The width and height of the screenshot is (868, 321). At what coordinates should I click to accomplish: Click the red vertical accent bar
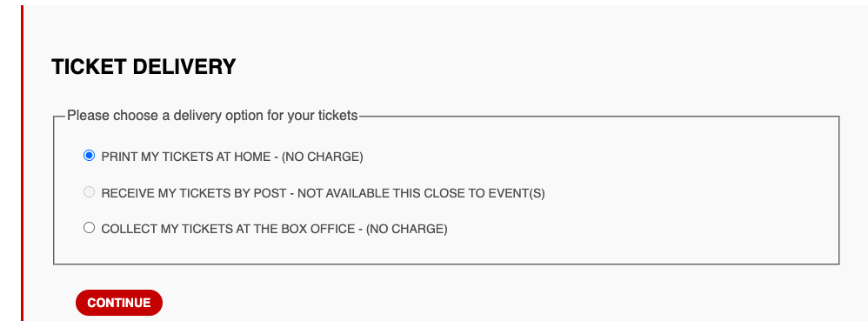23,164
